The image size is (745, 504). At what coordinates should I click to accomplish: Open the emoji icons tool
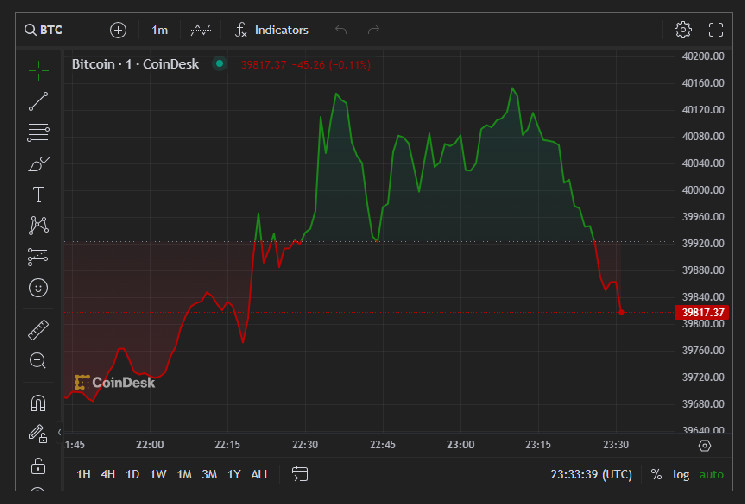click(38, 288)
